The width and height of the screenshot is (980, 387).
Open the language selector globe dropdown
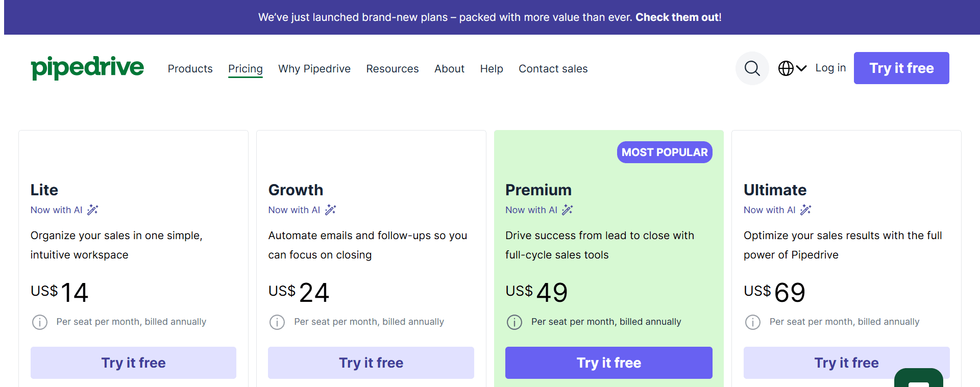[x=792, y=68]
